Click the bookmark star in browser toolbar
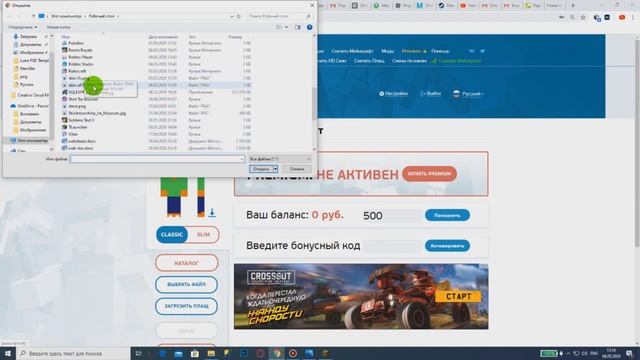The image size is (640, 360). [x=583, y=18]
